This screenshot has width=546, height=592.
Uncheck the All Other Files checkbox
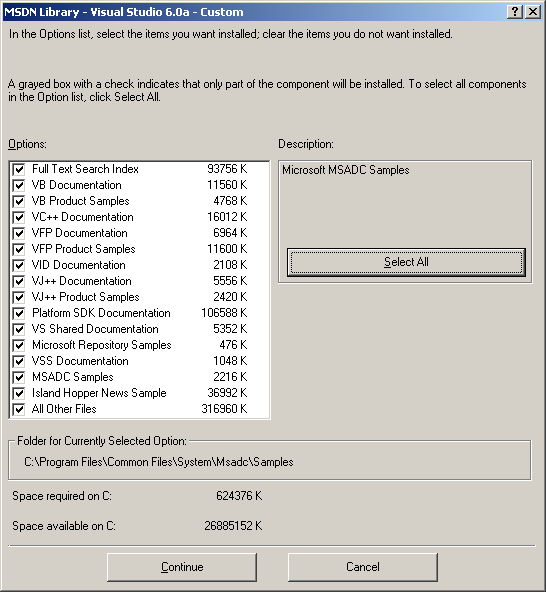(19, 409)
